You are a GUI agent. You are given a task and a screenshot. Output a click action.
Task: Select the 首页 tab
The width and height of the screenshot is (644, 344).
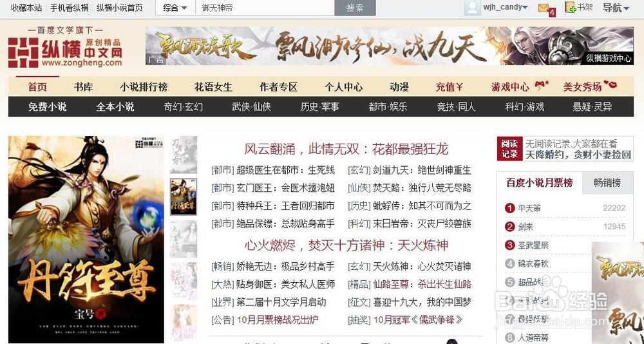[37, 87]
